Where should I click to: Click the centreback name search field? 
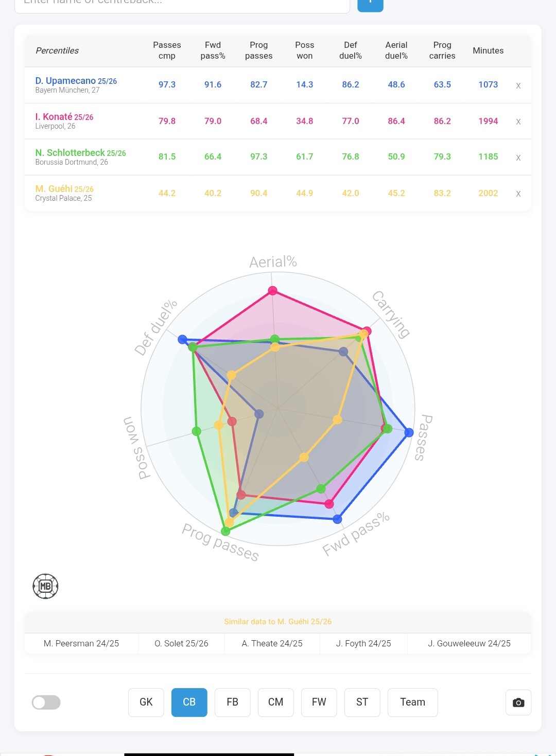(x=182, y=4)
